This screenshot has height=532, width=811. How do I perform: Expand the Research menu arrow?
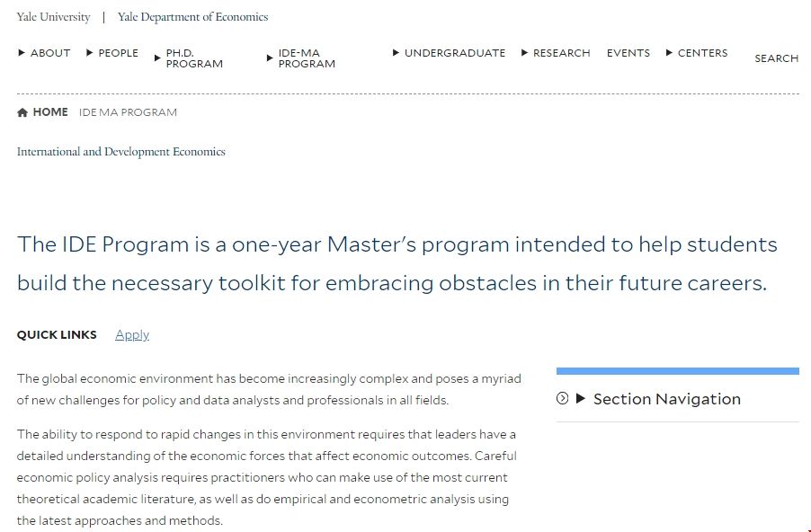click(525, 53)
